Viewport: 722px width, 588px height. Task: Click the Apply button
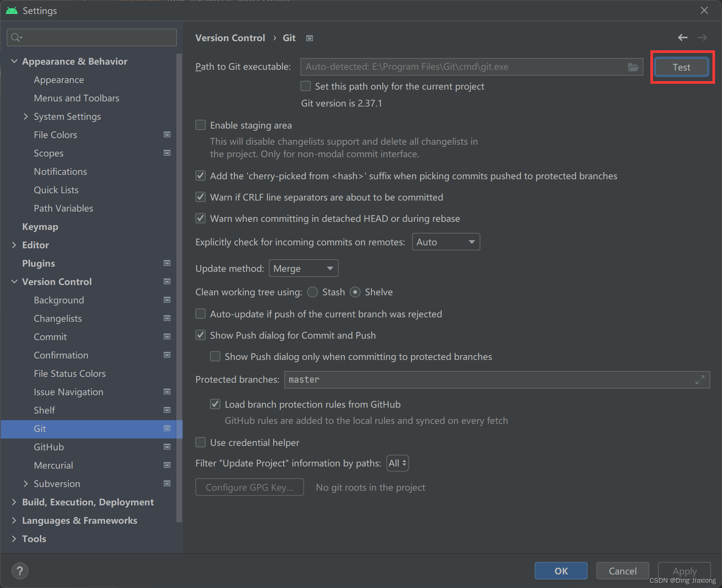[x=684, y=571]
